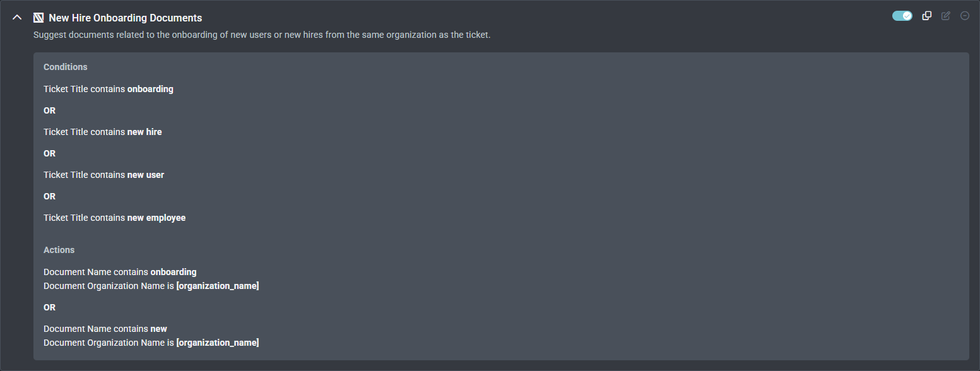Click the Conditions section heading
This screenshot has height=371, width=980.
[66, 67]
